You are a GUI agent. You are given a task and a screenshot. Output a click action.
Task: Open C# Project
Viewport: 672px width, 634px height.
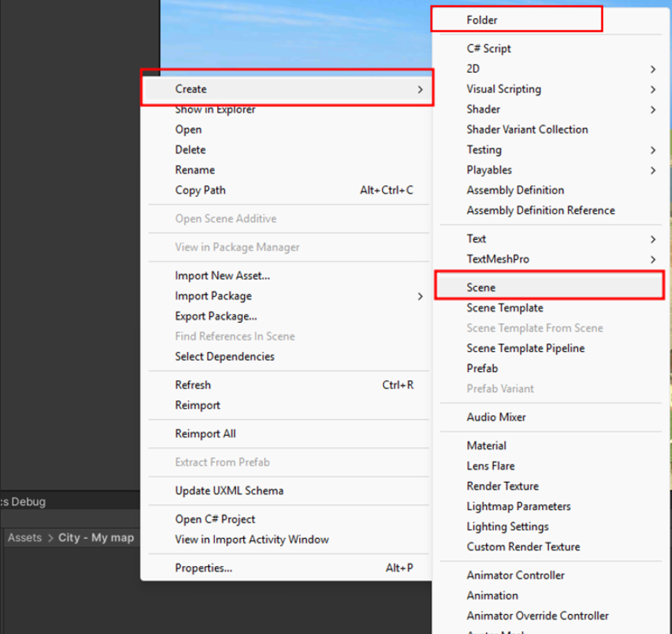point(215,519)
